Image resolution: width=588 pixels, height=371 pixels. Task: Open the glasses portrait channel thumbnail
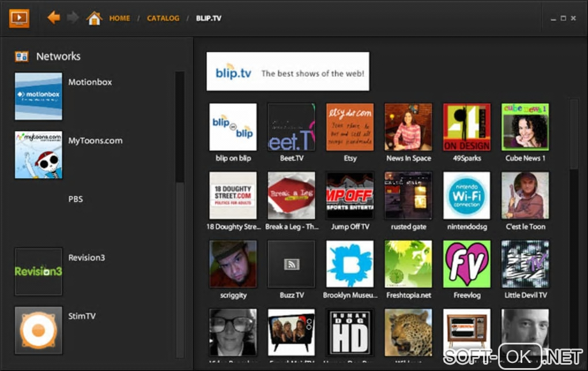(233, 332)
